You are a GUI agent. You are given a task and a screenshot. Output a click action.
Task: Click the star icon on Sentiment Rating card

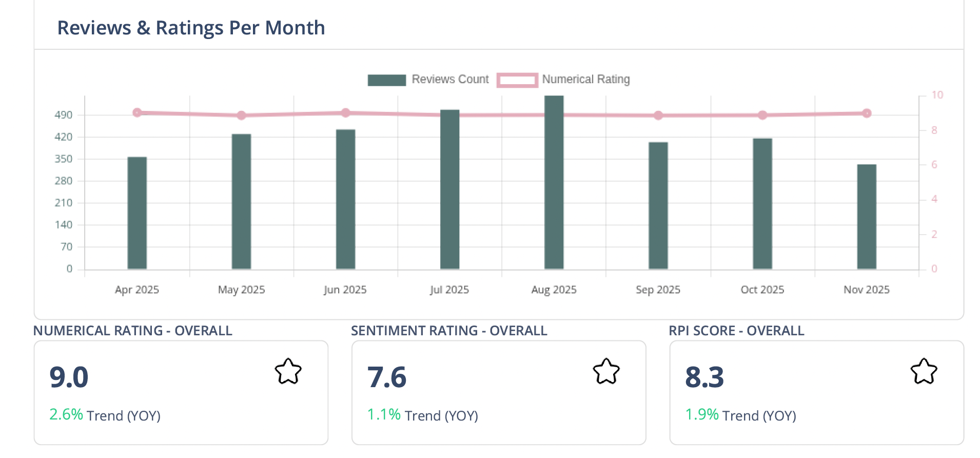[606, 371]
